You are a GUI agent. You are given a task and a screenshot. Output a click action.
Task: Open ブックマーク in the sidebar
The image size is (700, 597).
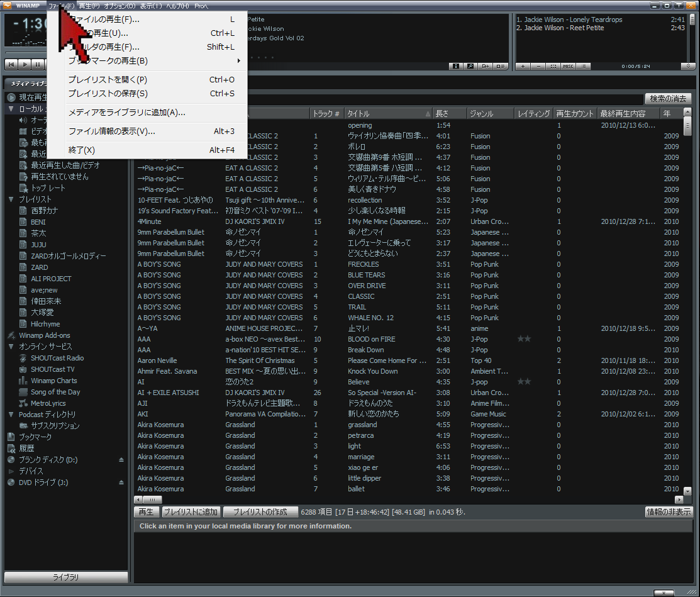pyautogui.click(x=35, y=437)
